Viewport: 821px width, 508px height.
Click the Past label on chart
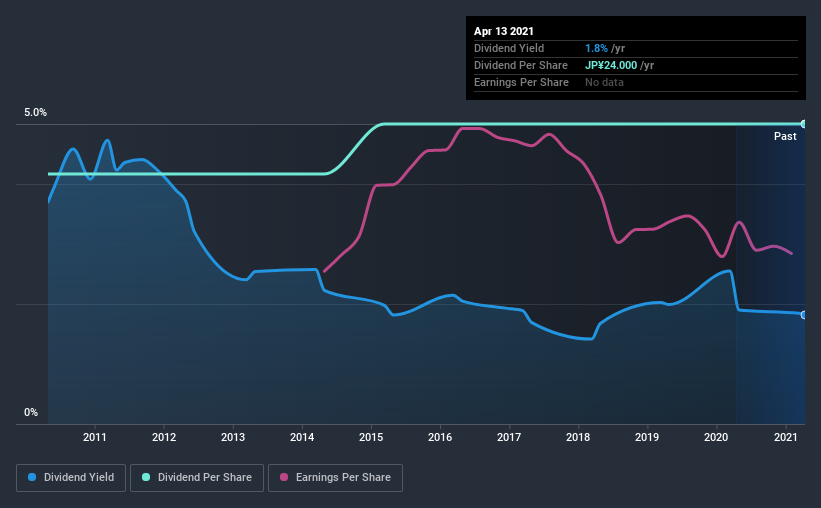[x=785, y=136]
